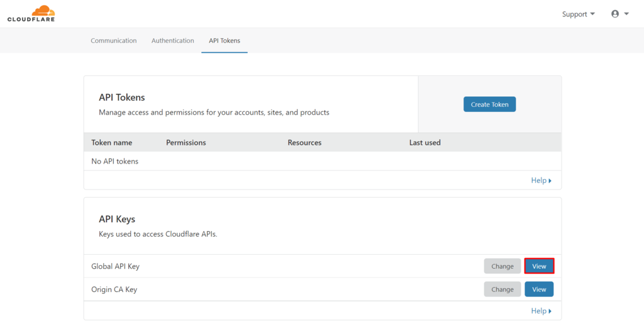View the Global API Key
Screen dimensions: 644x326
[539, 266]
